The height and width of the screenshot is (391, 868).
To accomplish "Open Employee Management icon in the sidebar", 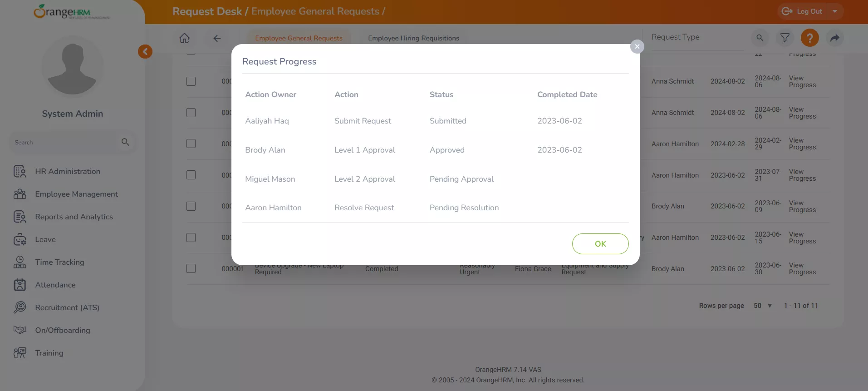I will (20, 194).
